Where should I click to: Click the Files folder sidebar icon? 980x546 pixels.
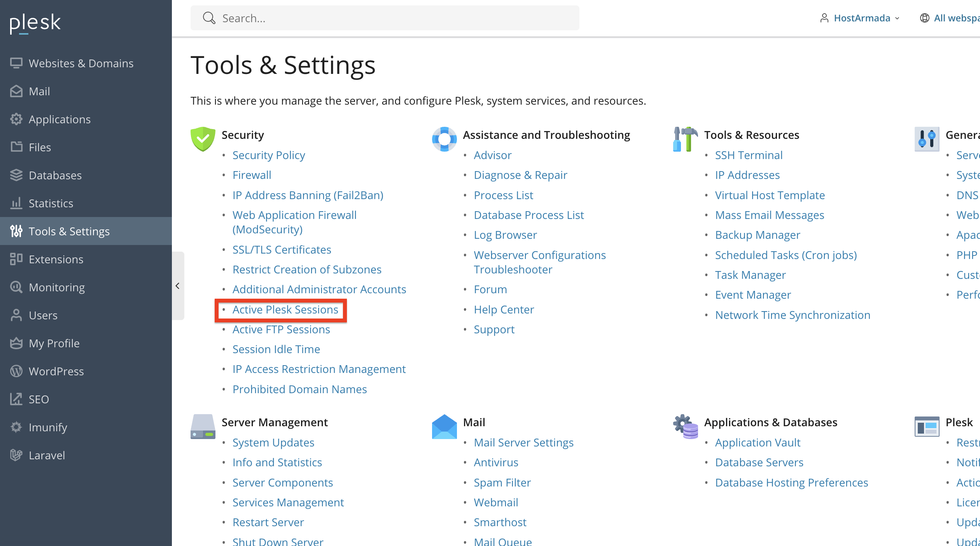coord(16,147)
